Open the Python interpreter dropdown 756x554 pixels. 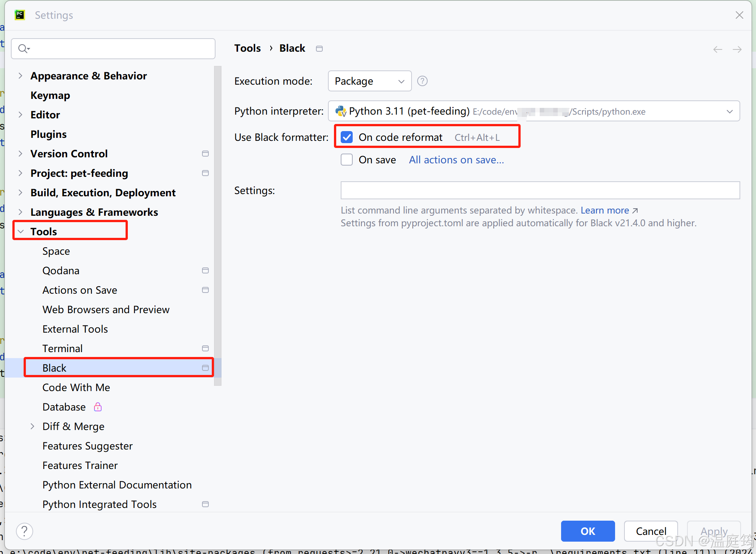coord(533,111)
